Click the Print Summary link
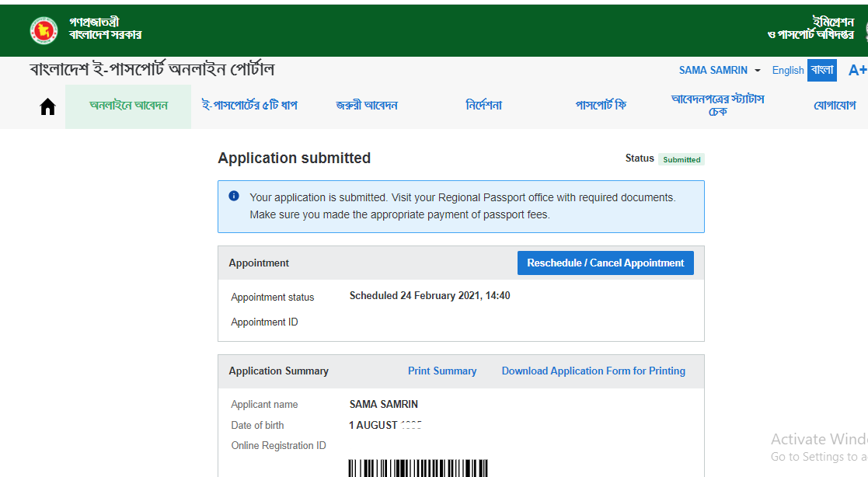The image size is (868, 477). click(x=442, y=371)
